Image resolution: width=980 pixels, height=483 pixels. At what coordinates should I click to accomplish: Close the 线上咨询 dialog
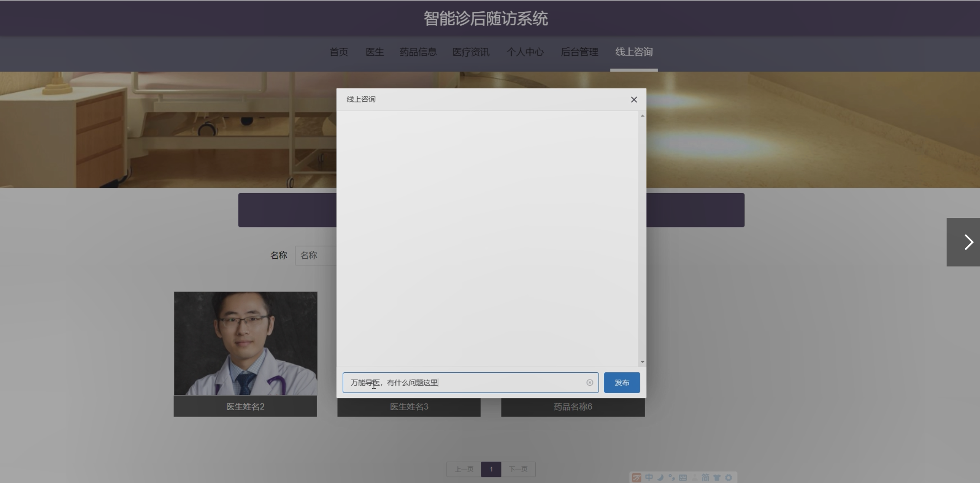(633, 100)
